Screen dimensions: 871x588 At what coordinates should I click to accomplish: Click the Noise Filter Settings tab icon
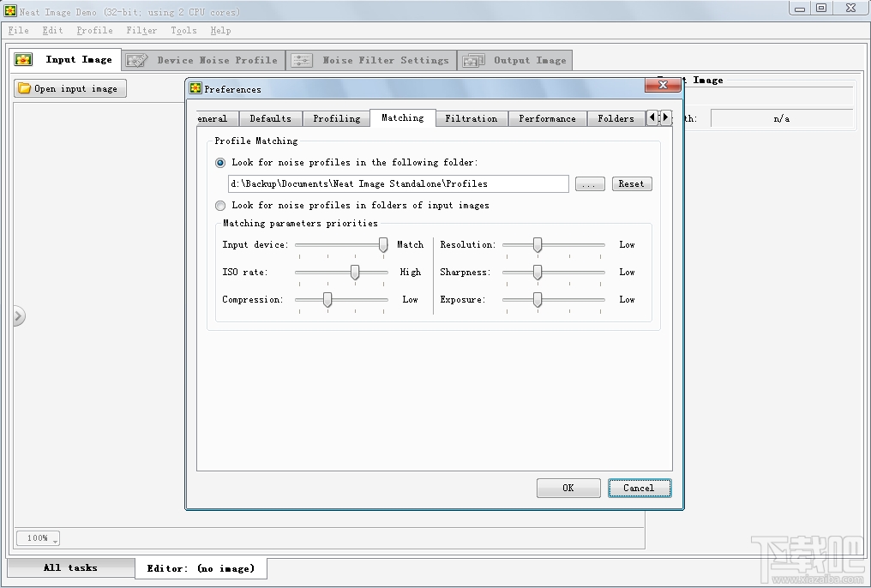pos(302,60)
